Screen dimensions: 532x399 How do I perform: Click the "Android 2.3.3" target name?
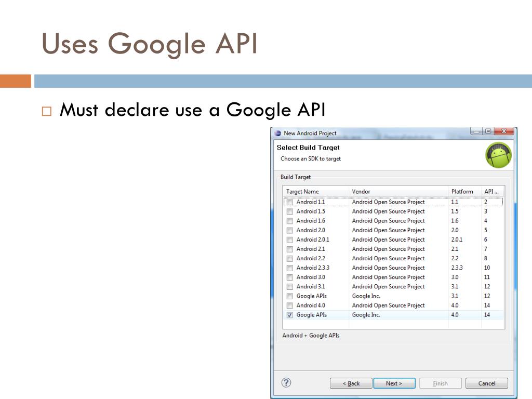coord(313,268)
